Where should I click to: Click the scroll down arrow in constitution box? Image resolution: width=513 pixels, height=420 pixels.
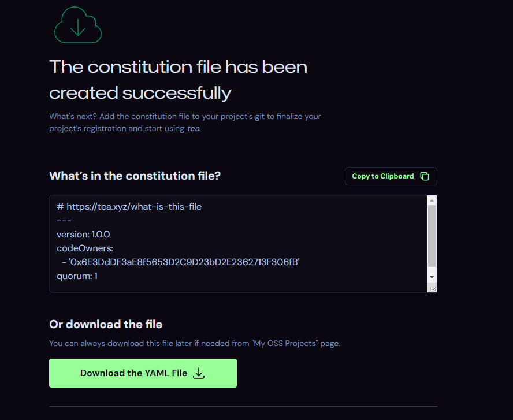tap(432, 277)
